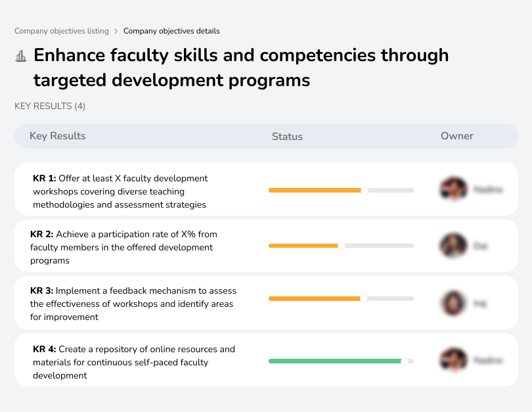Click KR 3 progress slider handle
532x412 pixels.
click(x=364, y=298)
